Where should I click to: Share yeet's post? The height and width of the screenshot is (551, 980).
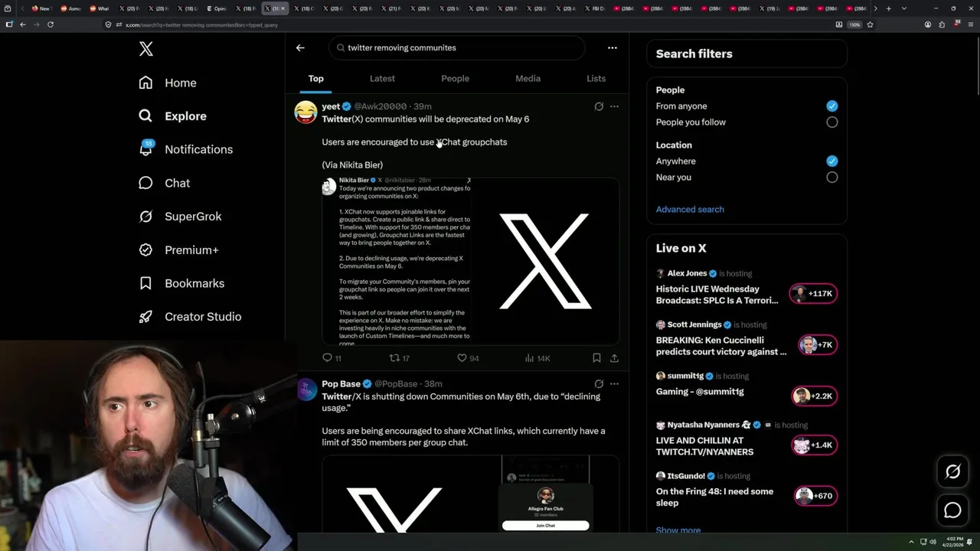coord(614,358)
